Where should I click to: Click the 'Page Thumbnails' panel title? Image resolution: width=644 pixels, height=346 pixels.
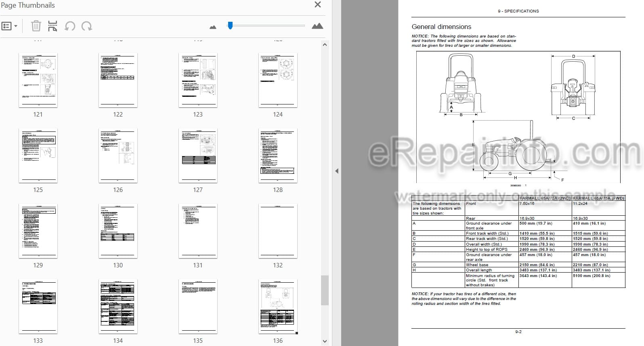pos(28,5)
